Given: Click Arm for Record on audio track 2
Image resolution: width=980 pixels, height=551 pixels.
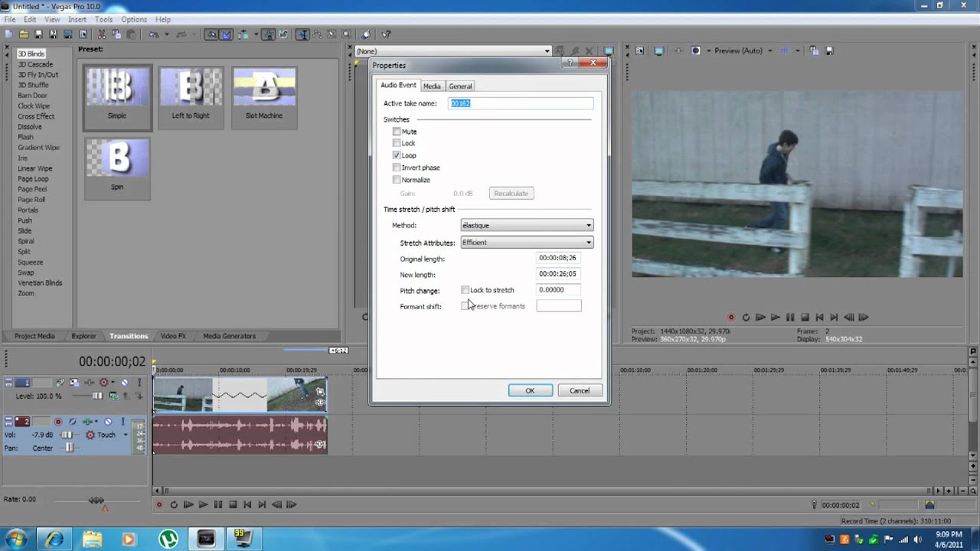Looking at the screenshot, I should point(58,422).
